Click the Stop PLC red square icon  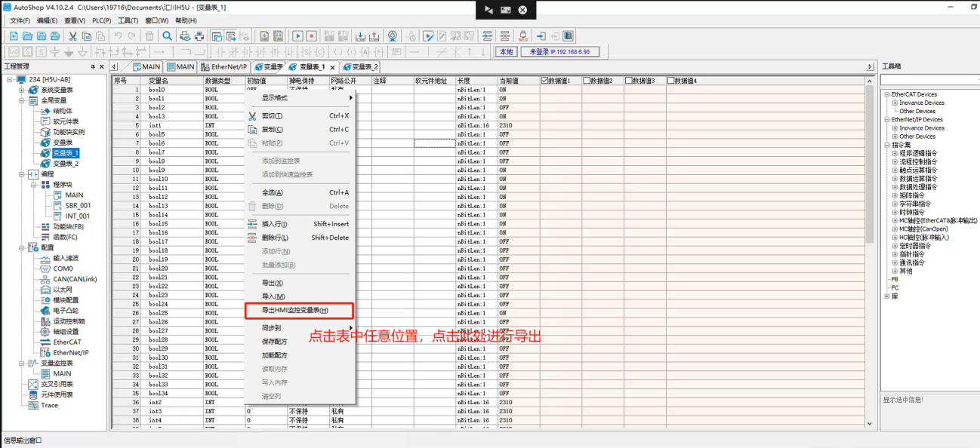(311, 36)
